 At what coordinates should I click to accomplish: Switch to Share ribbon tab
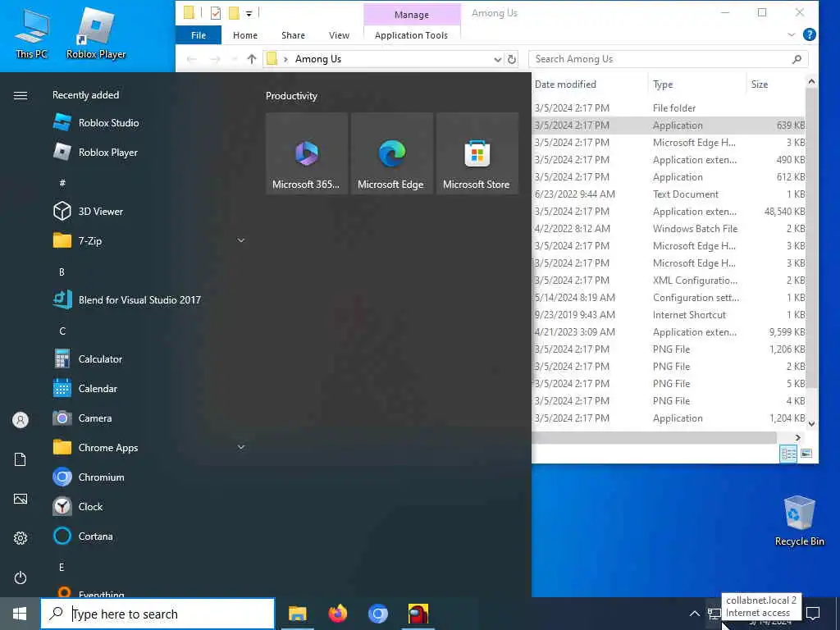pyautogui.click(x=293, y=34)
